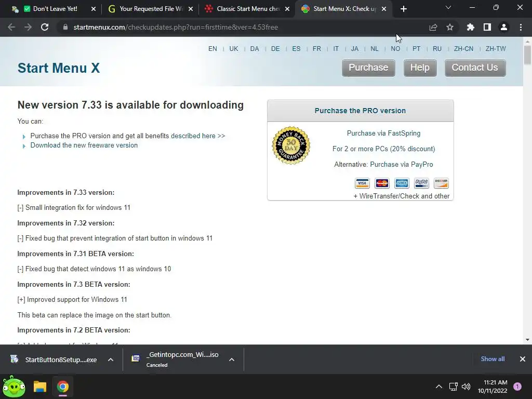Close the Classic Start Menu tab

[x=287, y=9]
